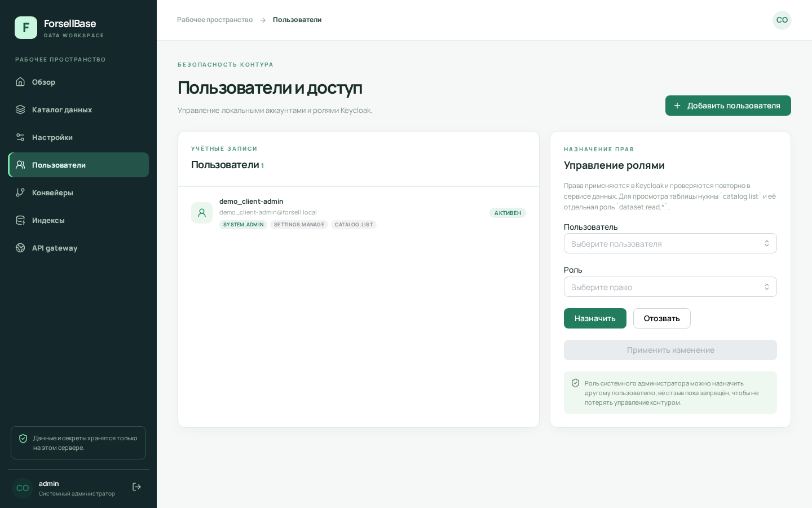This screenshot has height=508, width=812.
Task: Click the ForsellBase F logo icon
Action: pos(26,28)
